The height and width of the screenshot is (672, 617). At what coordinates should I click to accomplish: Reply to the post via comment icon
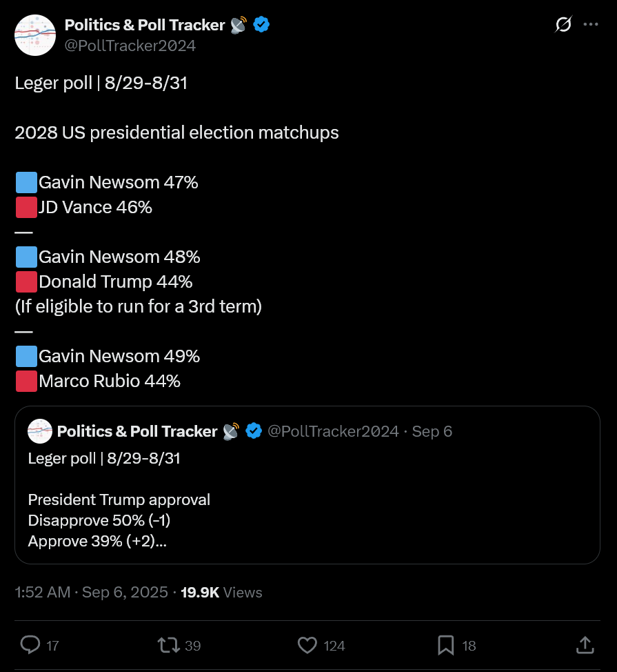30,645
